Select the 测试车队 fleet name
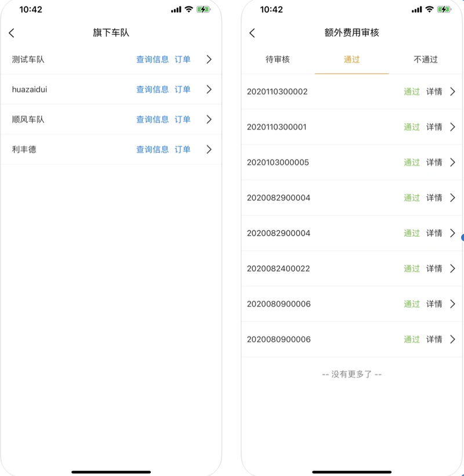464x476 pixels. [28, 59]
